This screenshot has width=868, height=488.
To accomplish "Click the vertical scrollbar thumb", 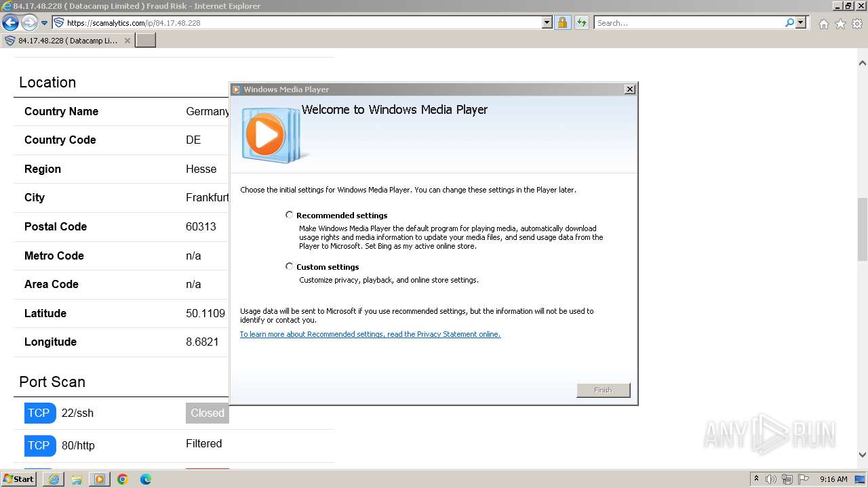I will (862, 230).
